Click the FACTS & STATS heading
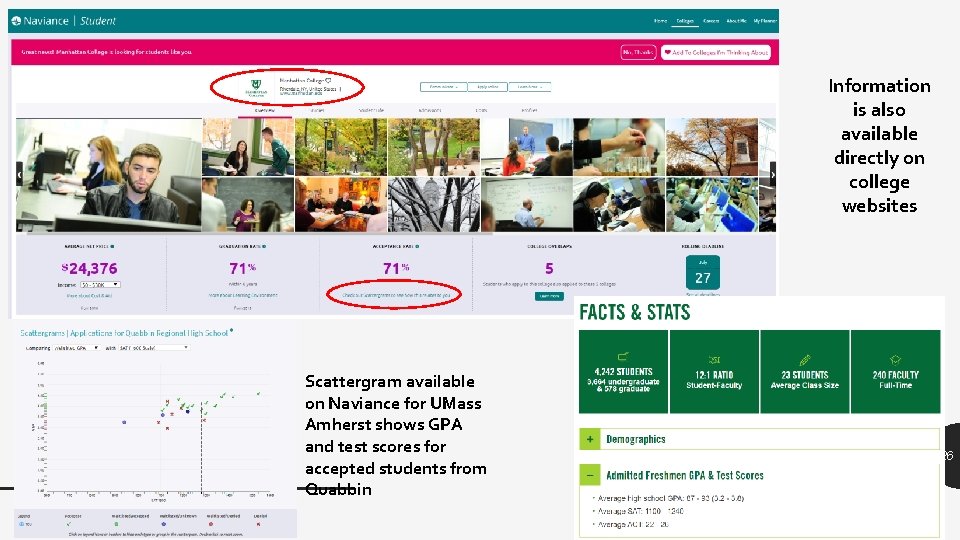Image resolution: width=960 pixels, height=540 pixels. (634, 312)
